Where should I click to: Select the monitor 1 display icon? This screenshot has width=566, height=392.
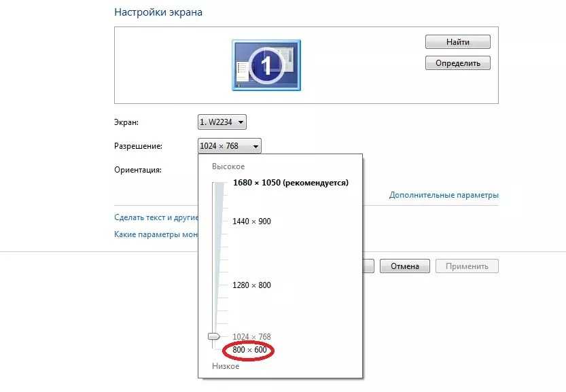click(266, 65)
